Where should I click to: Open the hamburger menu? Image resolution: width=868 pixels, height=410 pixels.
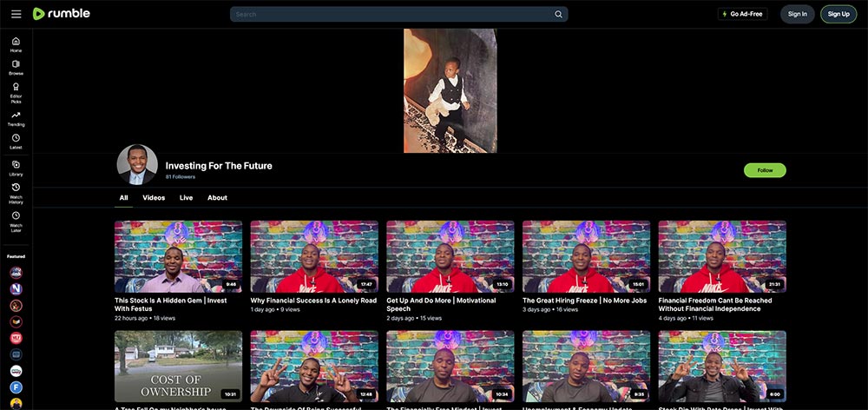(16, 14)
